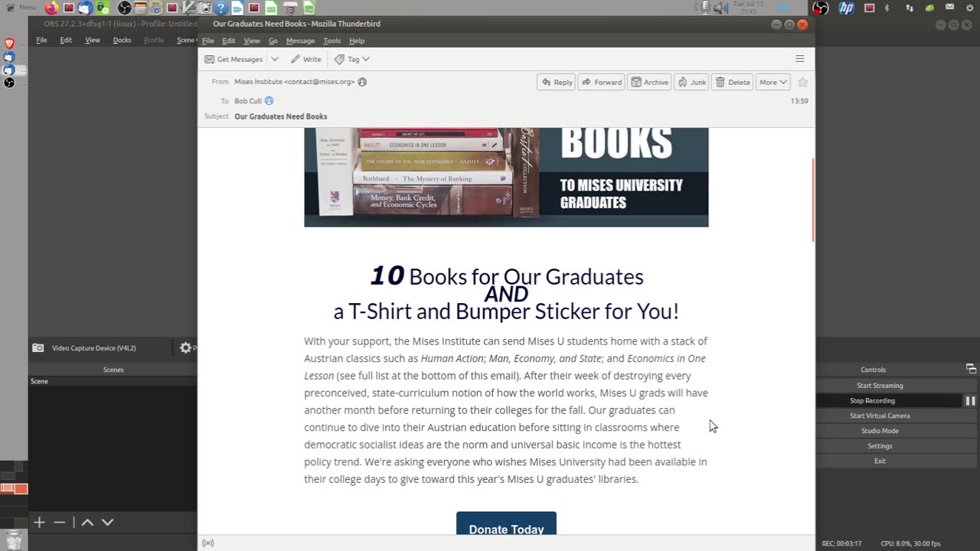This screenshot has height=551, width=980.
Task: Reply to the Mises Institute email
Action: coord(557,82)
